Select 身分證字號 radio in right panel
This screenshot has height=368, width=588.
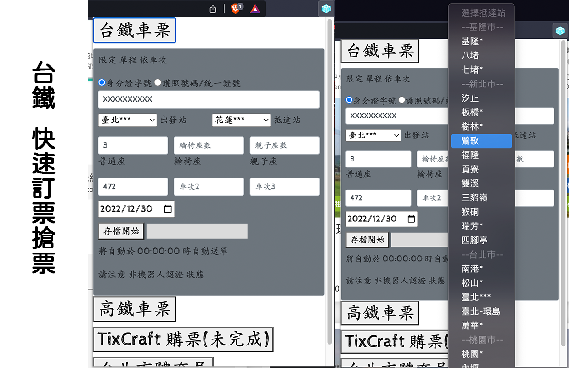349,100
